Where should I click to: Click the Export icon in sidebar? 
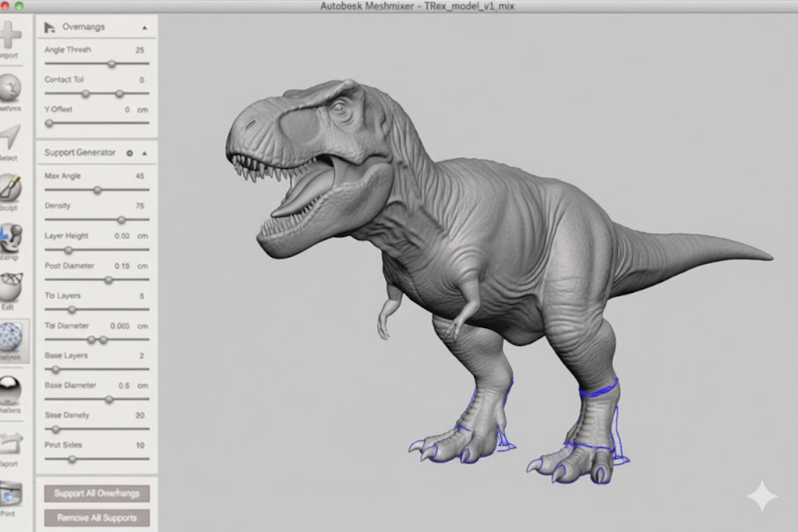11,443
